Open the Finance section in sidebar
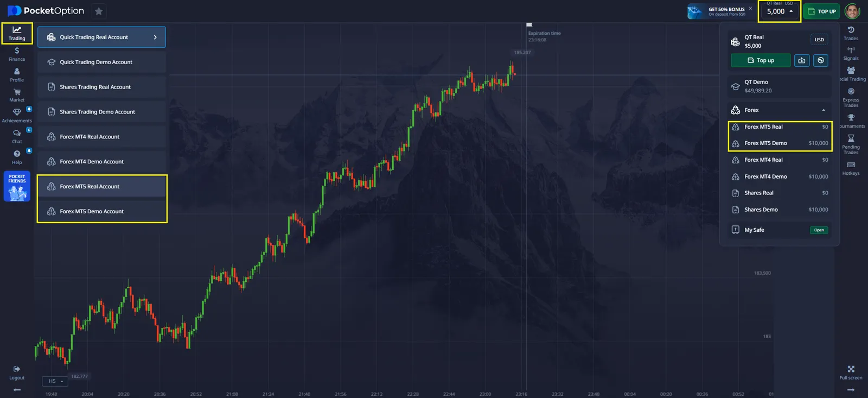 [x=17, y=54]
